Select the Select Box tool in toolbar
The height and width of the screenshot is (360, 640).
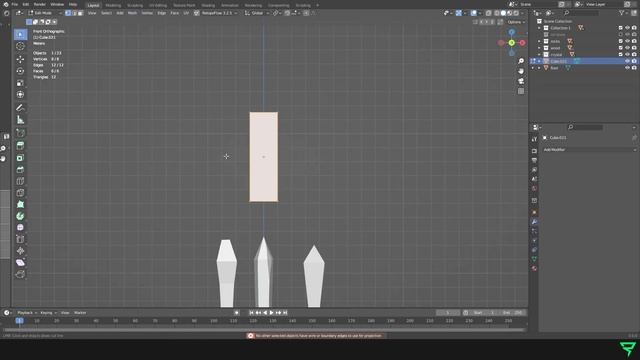pyautogui.click(x=20, y=34)
